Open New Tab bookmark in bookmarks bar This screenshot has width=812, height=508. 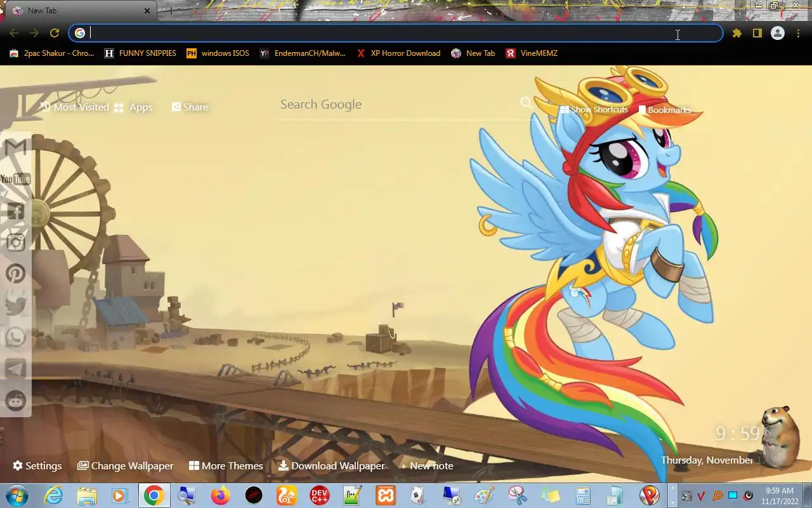(x=473, y=53)
